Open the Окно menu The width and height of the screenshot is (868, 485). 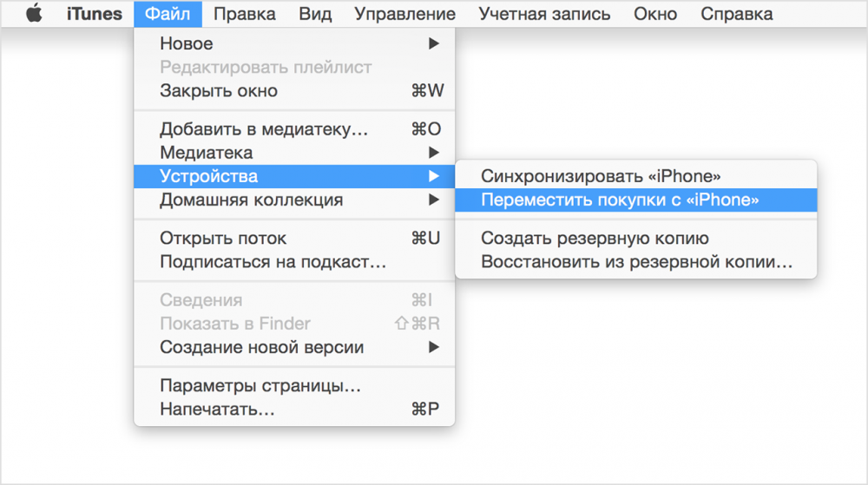pyautogui.click(x=655, y=14)
